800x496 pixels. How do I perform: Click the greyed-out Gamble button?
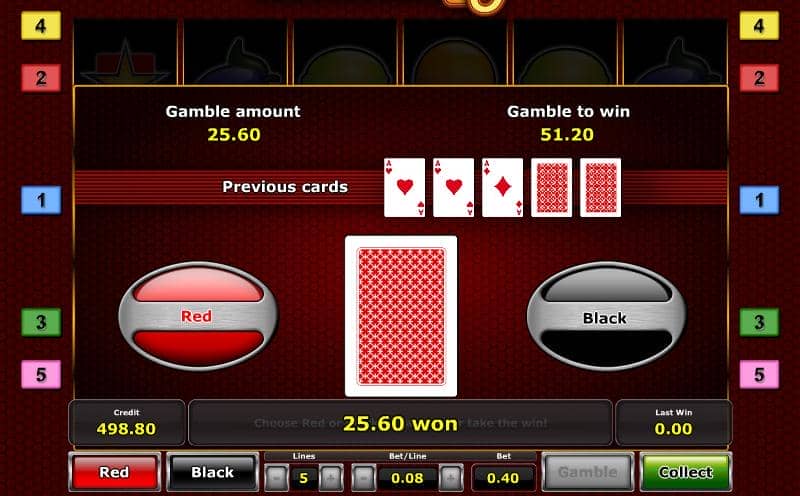point(588,472)
